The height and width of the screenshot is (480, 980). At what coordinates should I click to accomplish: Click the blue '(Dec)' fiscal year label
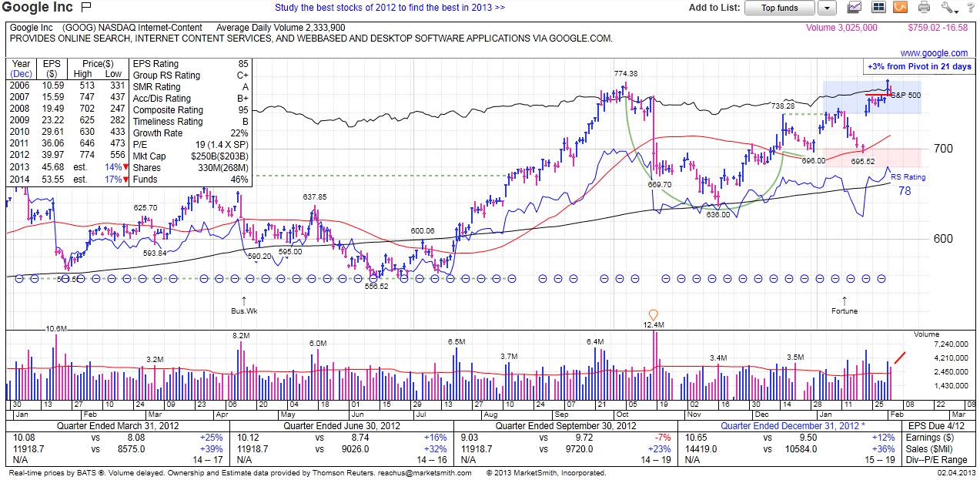(x=21, y=74)
